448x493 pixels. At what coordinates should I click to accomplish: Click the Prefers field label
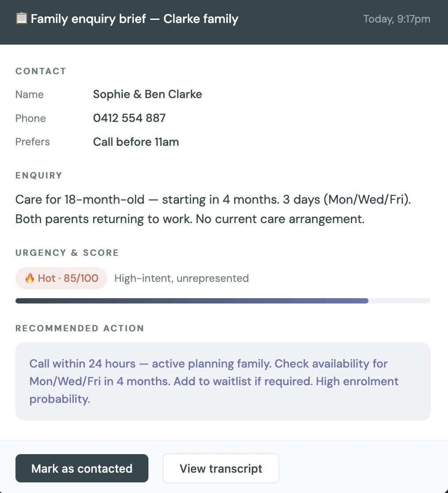pyautogui.click(x=32, y=142)
